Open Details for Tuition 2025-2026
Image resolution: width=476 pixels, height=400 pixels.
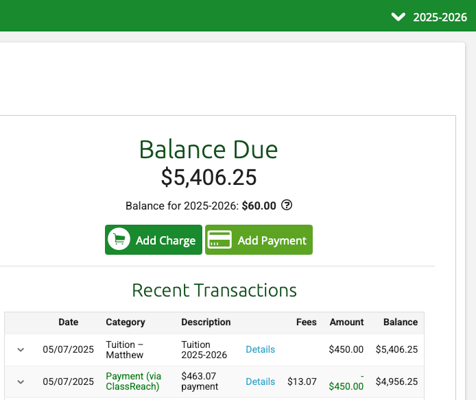point(260,349)
